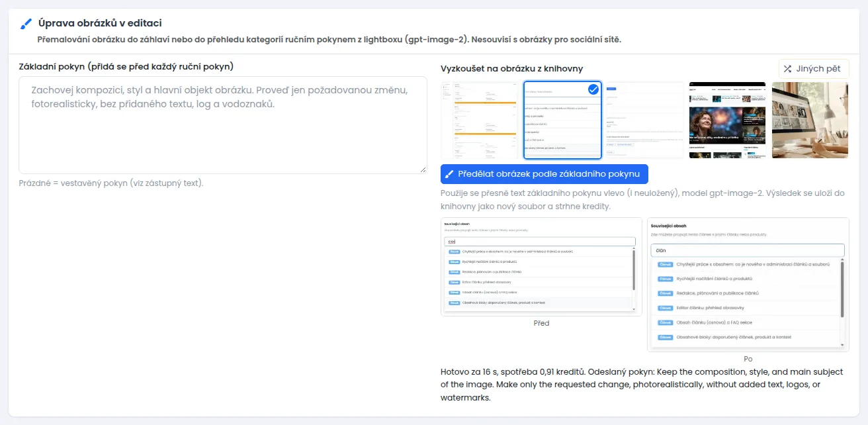
Task: Click the brush icon inside the blue Předělat button
Action: 450,174
